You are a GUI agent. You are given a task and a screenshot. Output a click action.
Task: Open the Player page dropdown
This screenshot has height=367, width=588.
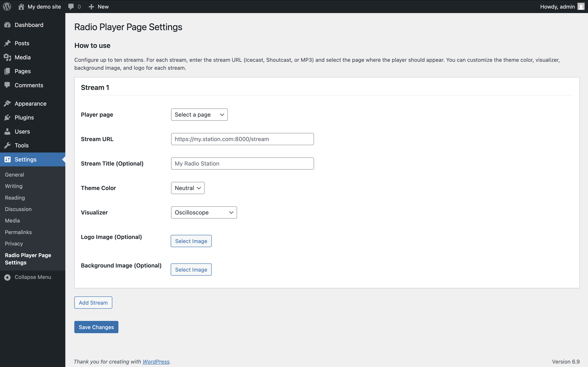click(199, 114)
